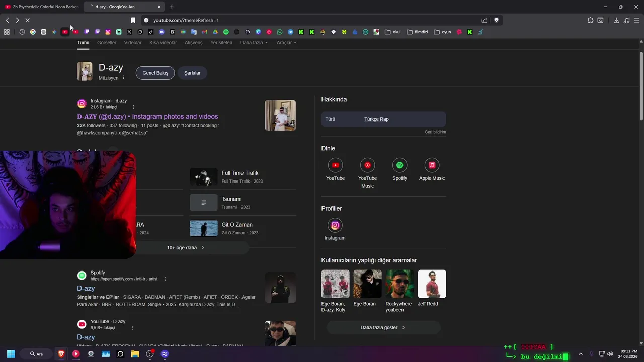Switch to the Videolar tab
The height and width of the screenshot is (362, 644).
click(133, 43)
